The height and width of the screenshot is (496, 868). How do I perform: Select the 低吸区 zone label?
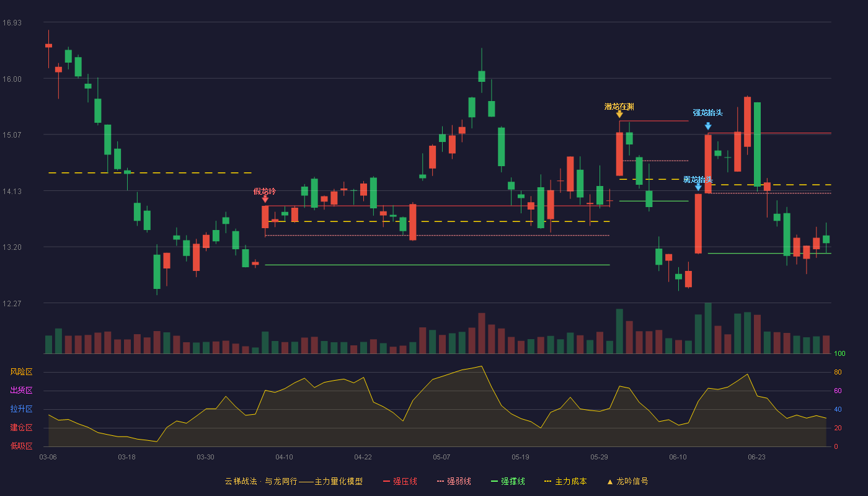tap(21, 446)
